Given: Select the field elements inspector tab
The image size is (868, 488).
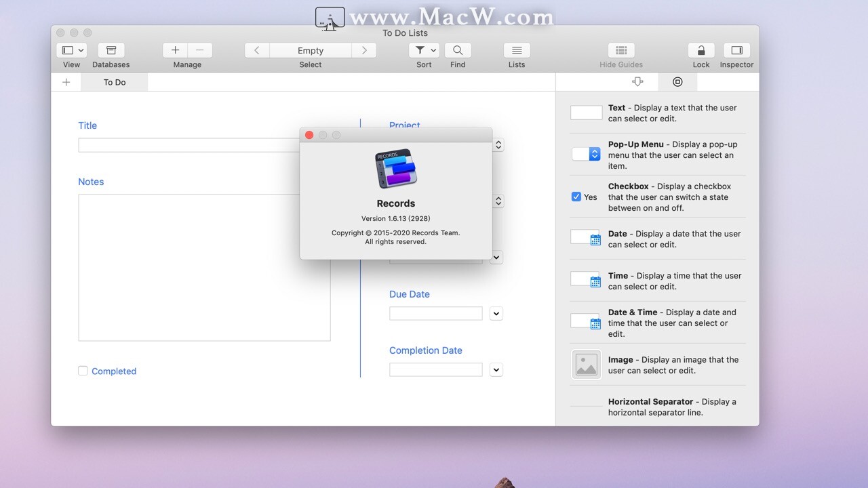Looking at the screenshot, I should coord(637,81).
